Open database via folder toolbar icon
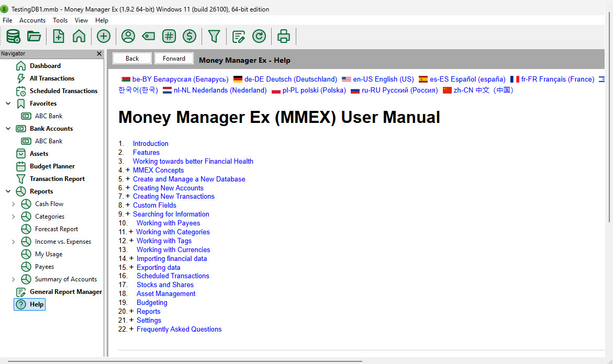The width and height of the screenshot is (613, 364). pyautogui.click(x=34, y=36)
